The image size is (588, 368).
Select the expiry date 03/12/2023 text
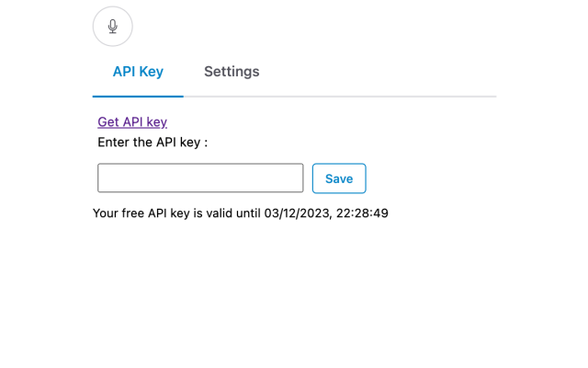click(x=296, y=213)
